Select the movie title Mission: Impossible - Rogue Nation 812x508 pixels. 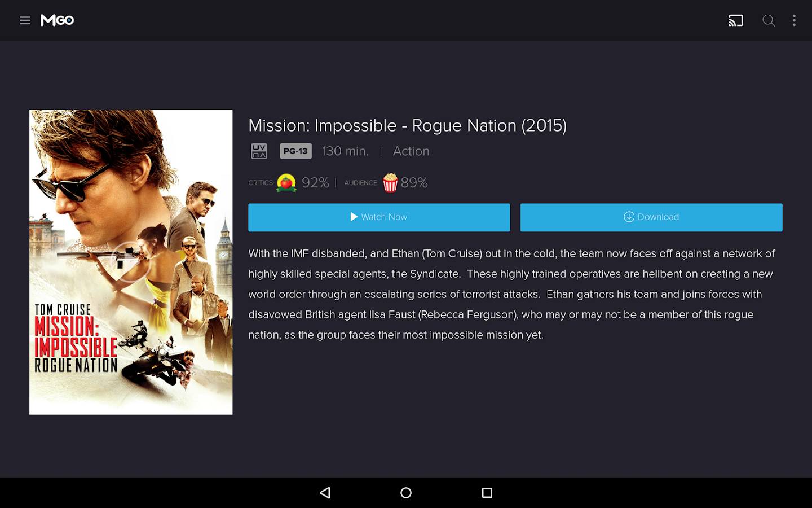[x=407, y=125]
